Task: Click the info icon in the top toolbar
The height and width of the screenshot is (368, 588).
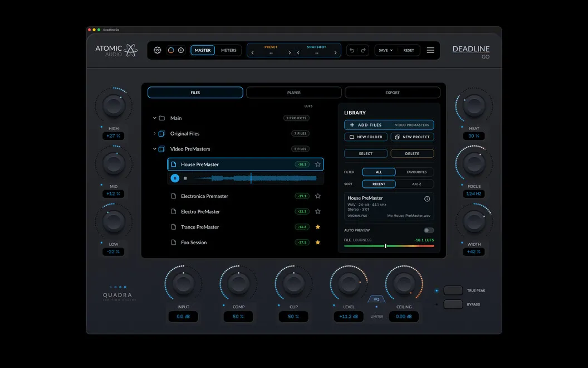Action: [x=181, y=50]
